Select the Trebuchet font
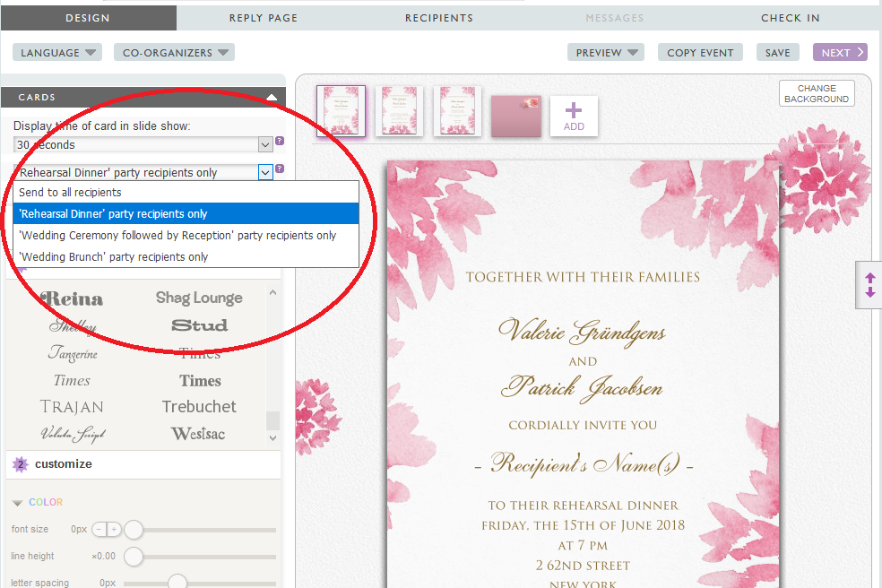The height and width of the screenshot is (588, 882). click(199, 407)
